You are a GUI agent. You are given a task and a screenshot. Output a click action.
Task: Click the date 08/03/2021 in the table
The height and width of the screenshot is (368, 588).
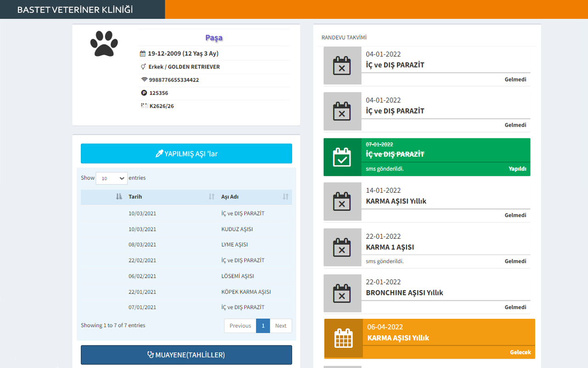pyautogui.click(x=142, y=245)
